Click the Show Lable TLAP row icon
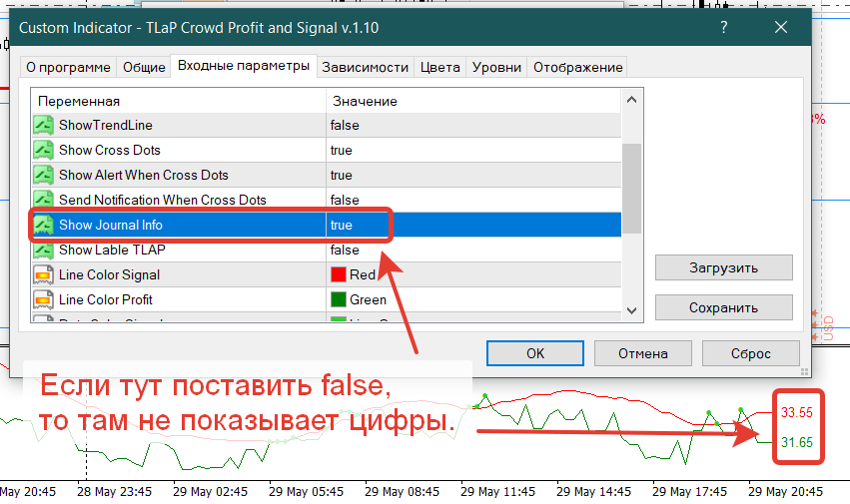The height and width of the screenshot is (504, 850). tap(43, 250)
